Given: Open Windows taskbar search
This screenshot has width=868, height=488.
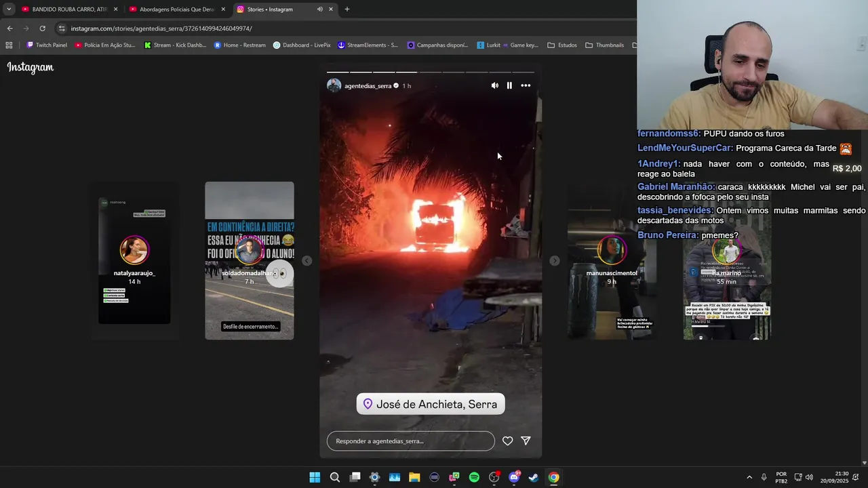Looking at the screenshot, I should (335, 477).
